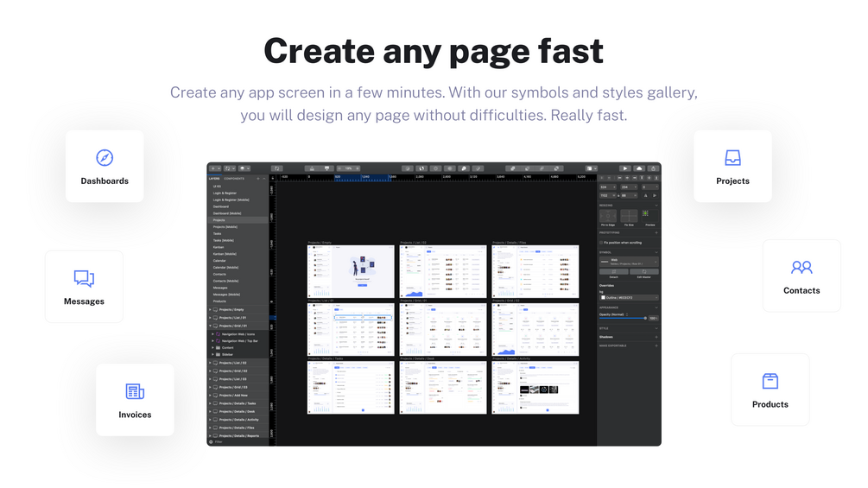
Task: Click the add page plus icon
Action: click(258, 179)
